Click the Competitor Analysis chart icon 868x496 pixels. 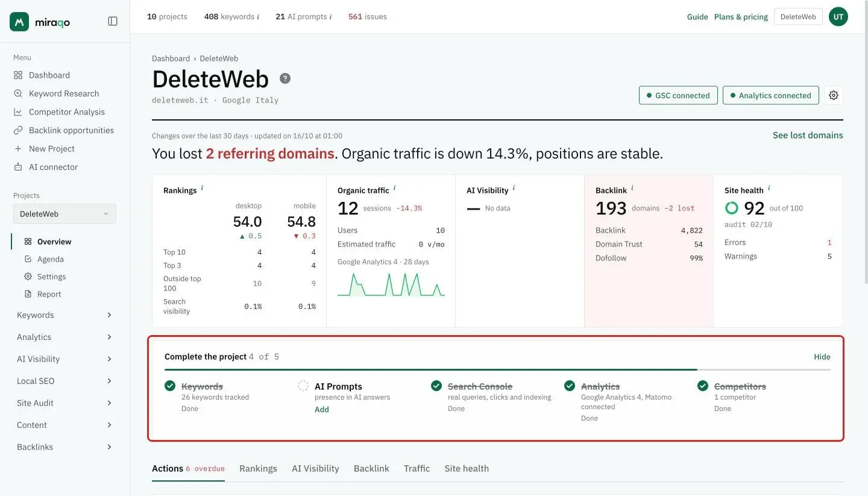(x=18, y=112)
